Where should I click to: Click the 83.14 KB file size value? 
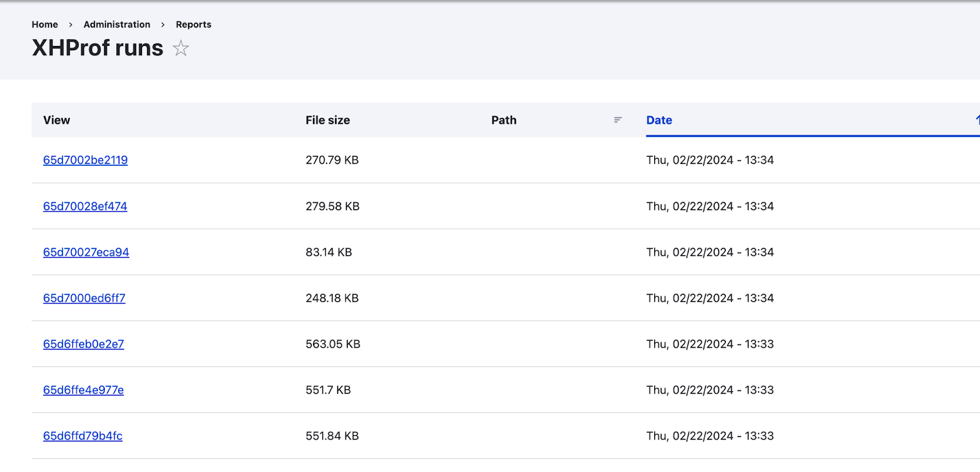pyautogui.click(x=329, y=252)
